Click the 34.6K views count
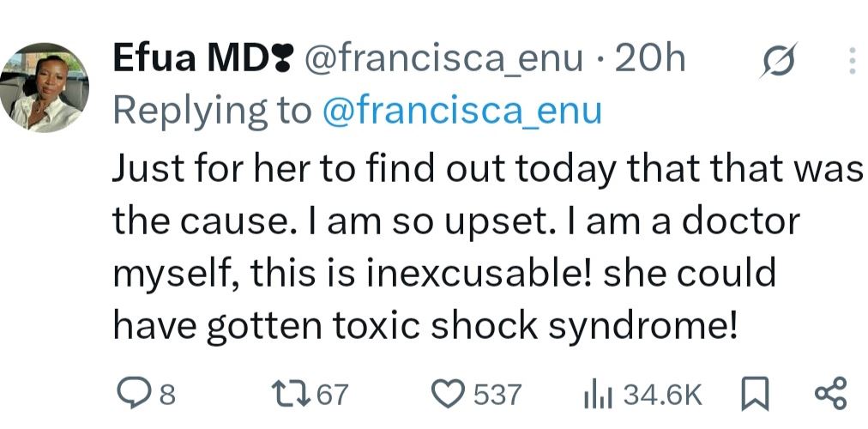Viewport: 868px width, 429px height. click(x=663, y=394)
